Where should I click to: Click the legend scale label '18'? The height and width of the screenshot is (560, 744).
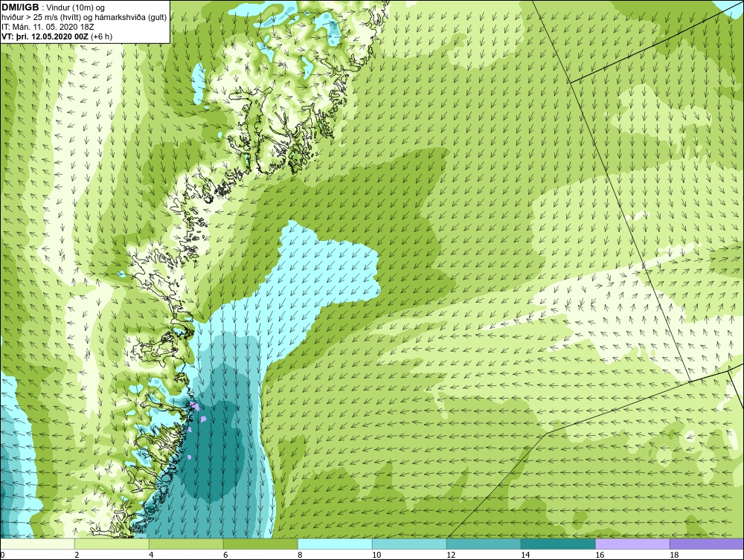674,555
